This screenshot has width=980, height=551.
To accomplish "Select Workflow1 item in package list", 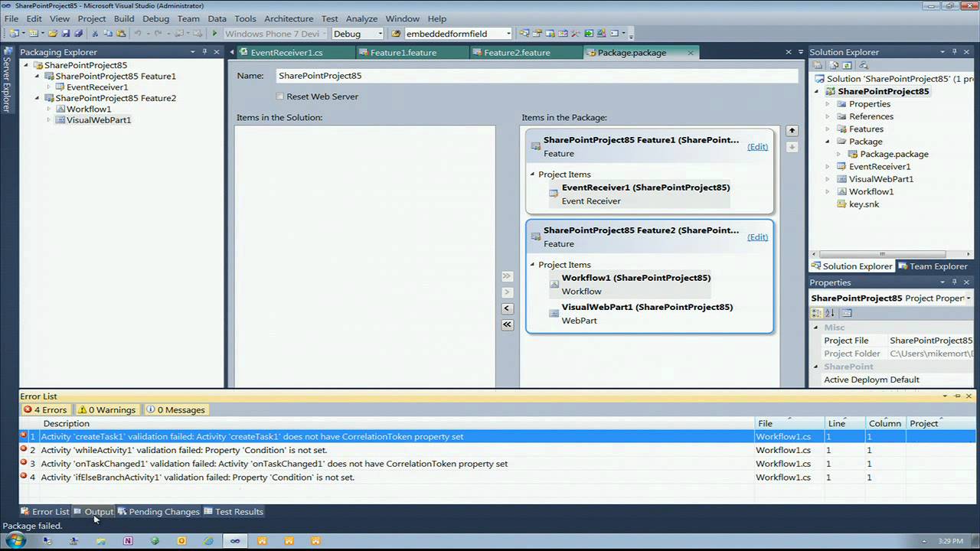I will (630, 284).
